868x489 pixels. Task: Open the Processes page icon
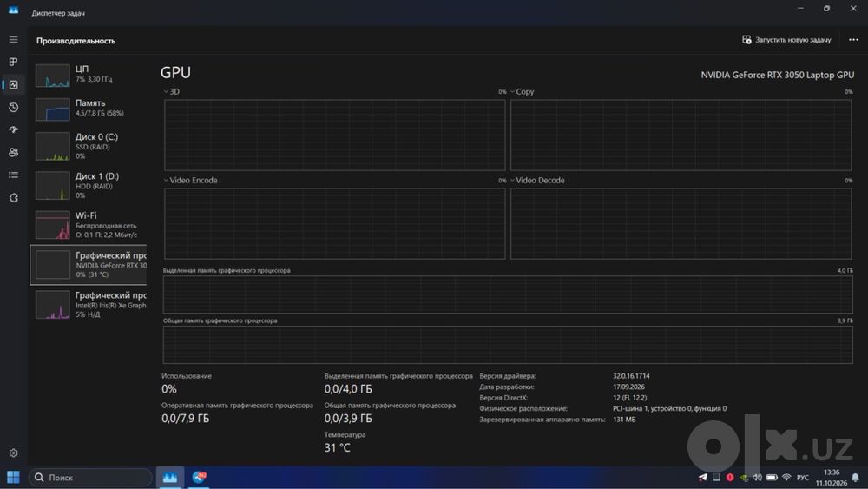(x=13, y=62)
